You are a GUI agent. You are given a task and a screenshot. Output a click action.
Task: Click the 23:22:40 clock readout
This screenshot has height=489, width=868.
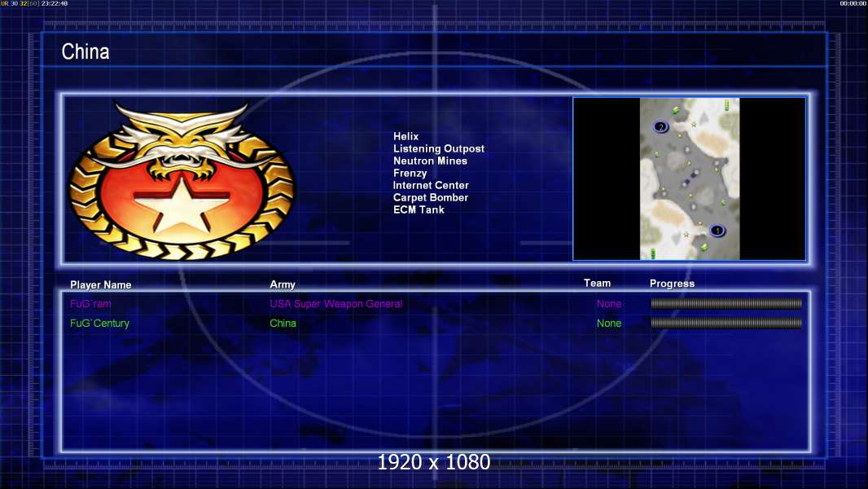pos(55,3)
